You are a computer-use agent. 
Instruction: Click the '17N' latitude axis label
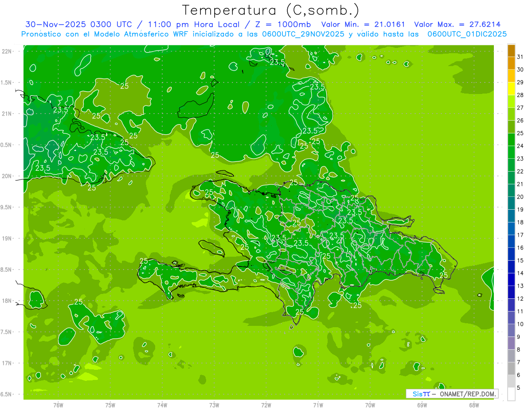[x=7, y=363]
